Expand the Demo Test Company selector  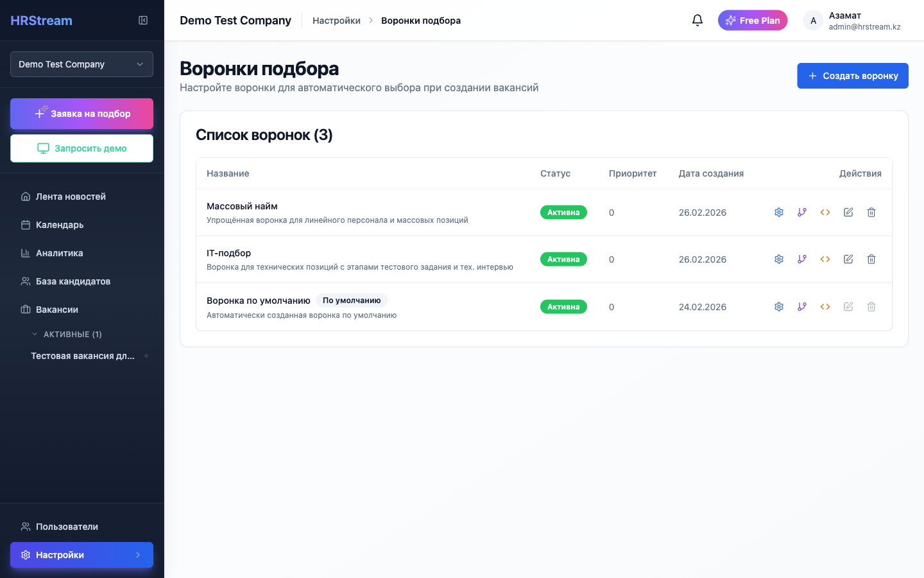(81, 64)
